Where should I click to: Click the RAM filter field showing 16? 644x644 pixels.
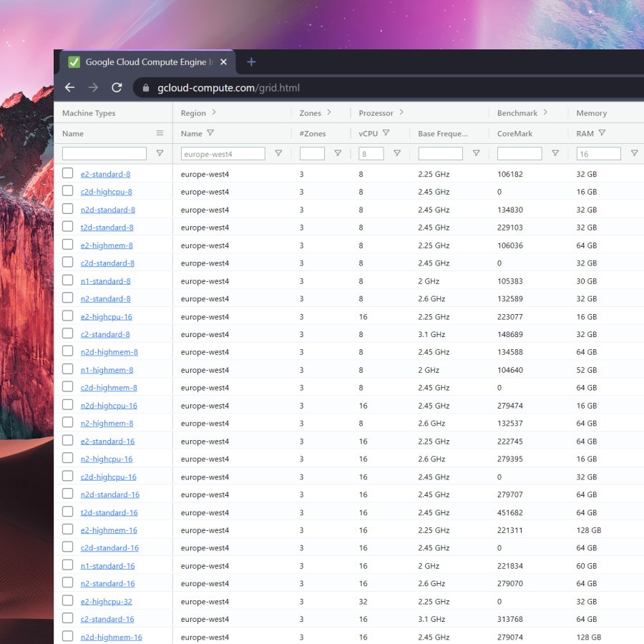[598, 154]
